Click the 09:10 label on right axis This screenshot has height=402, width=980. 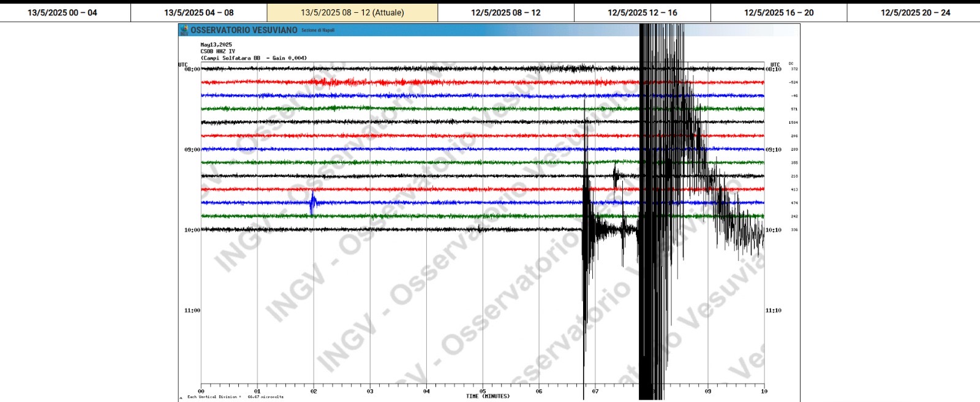click(774, 150)
